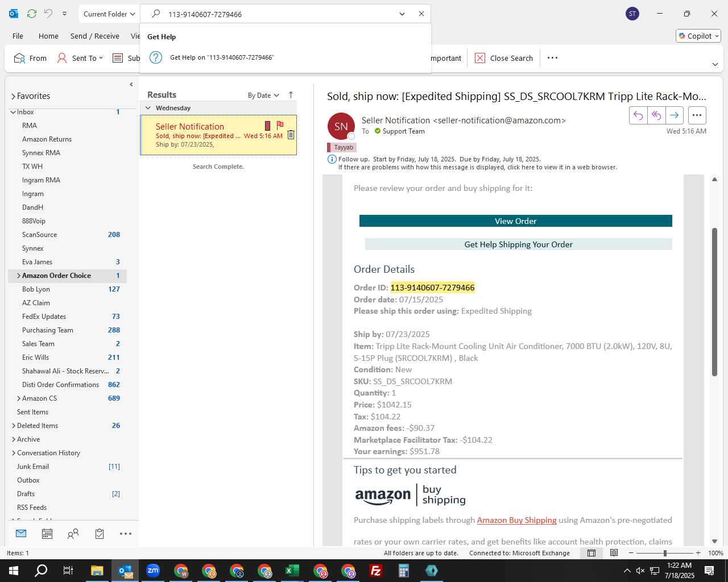
Task: Open the Current Folder search scope dropdown
Action: tap(109, 14)
